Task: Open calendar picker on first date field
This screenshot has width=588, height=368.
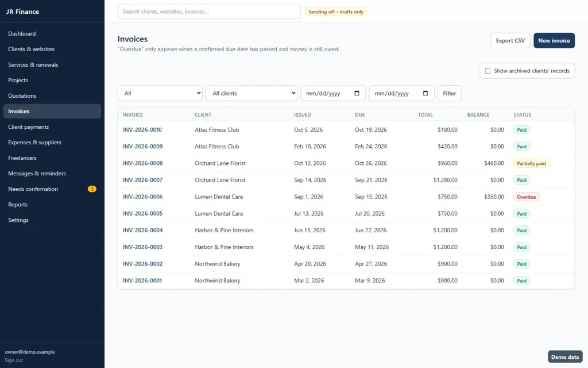Action: tap(357, 93)
